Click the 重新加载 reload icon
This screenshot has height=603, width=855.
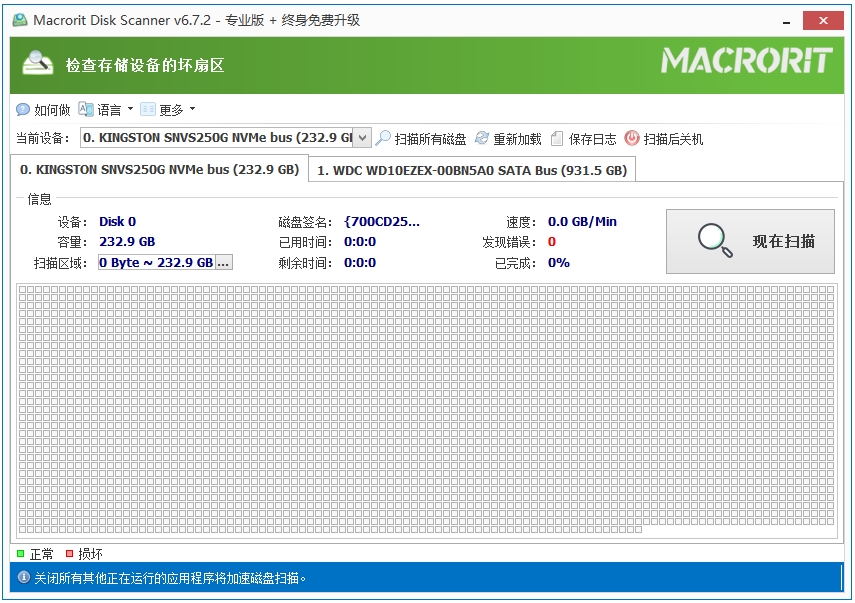click(483, 138)
